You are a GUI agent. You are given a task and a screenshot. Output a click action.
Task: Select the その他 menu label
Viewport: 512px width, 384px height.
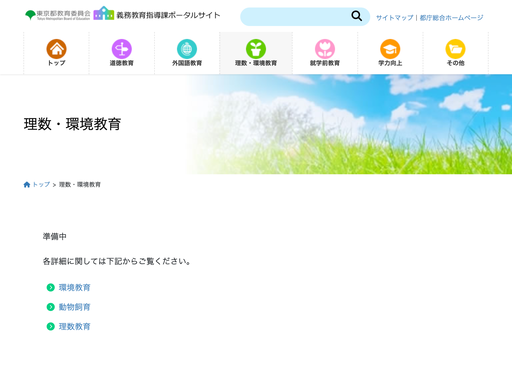(x=456, y=63)
